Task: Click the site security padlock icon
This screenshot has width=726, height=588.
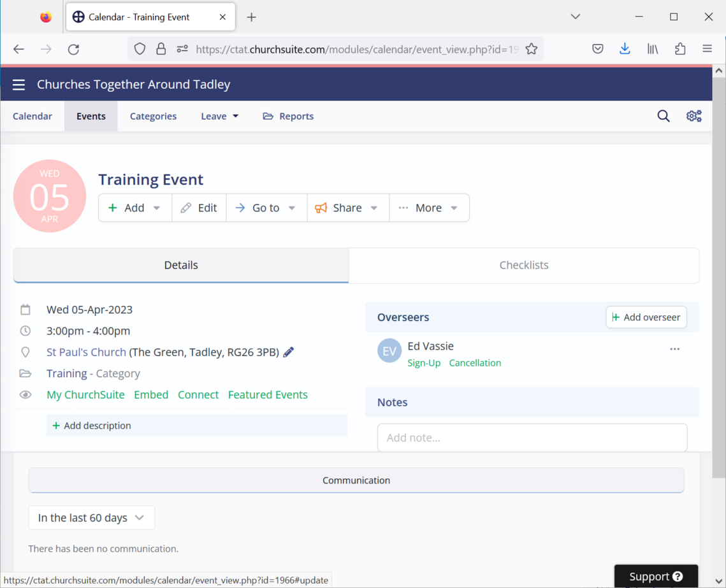Action: coord(161,49)
